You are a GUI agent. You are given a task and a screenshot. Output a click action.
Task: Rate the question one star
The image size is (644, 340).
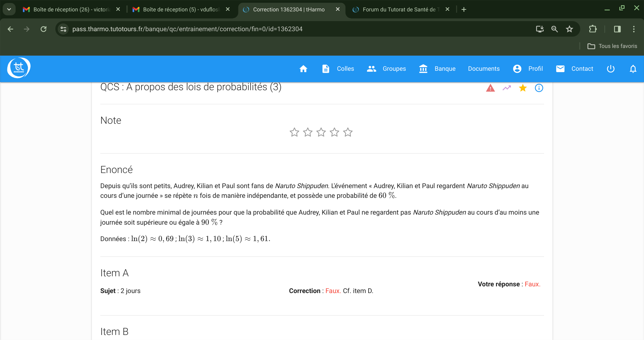294,132
